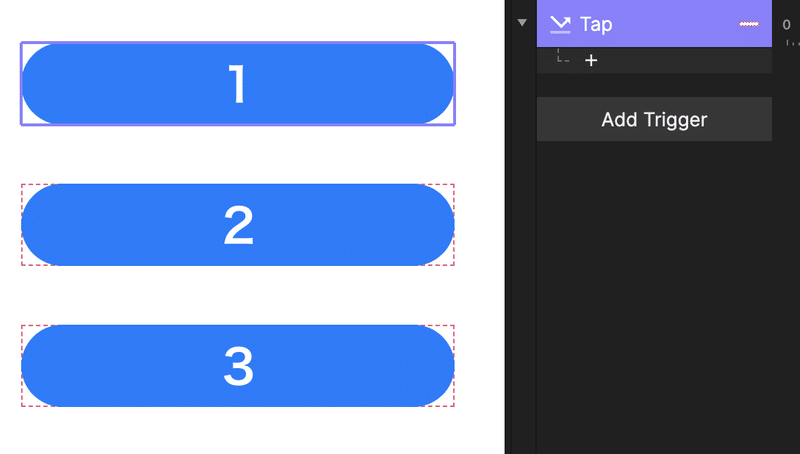Click the empty white canvas below button 3
Image resolution: width=800 pixels, height=454 pixels.
click(238, 430)
